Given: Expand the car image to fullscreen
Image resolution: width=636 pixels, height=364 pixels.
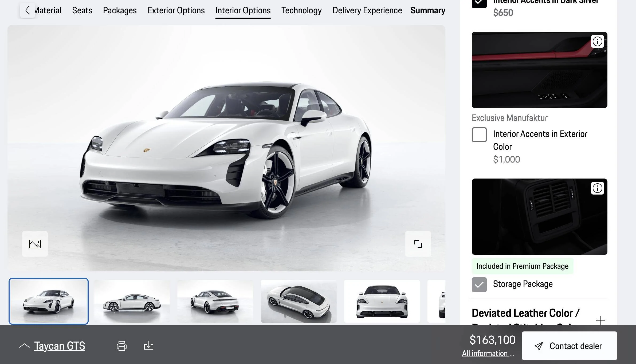Looking at the screenshot, I should 418,244.
